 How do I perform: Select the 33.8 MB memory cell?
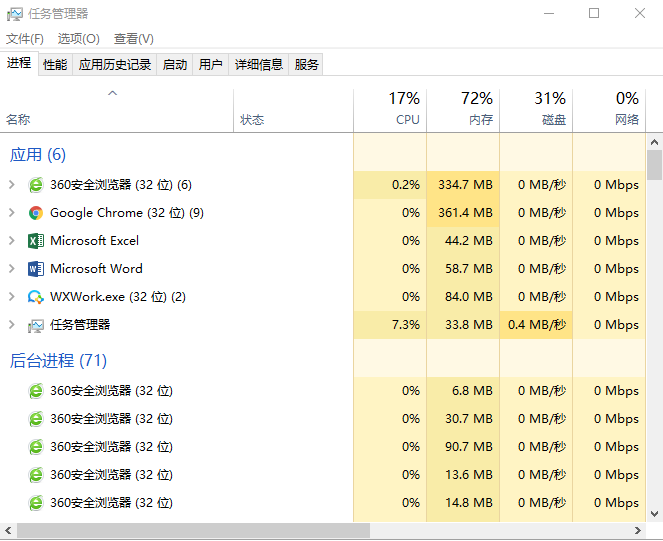[x=463, y=325]
